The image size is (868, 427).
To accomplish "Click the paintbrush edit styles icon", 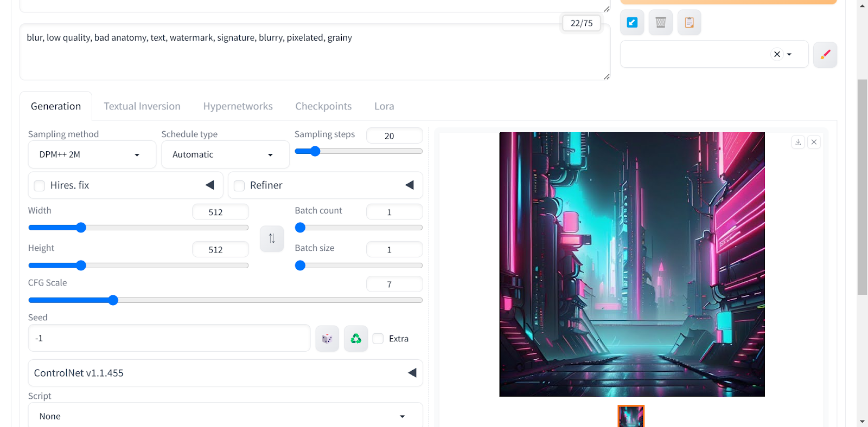I will click(x=825, y=55).
